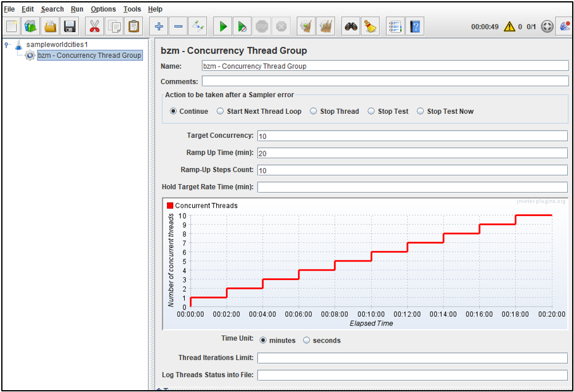The image size is (574, 392).
Task: Click the test plan flask icon
Action: [18, 46]
